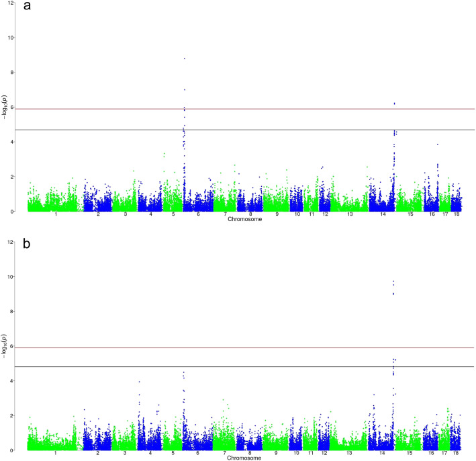Select chromosome label "17" in panel a
The height and width of the screenshot is (461, 476).
445,214
